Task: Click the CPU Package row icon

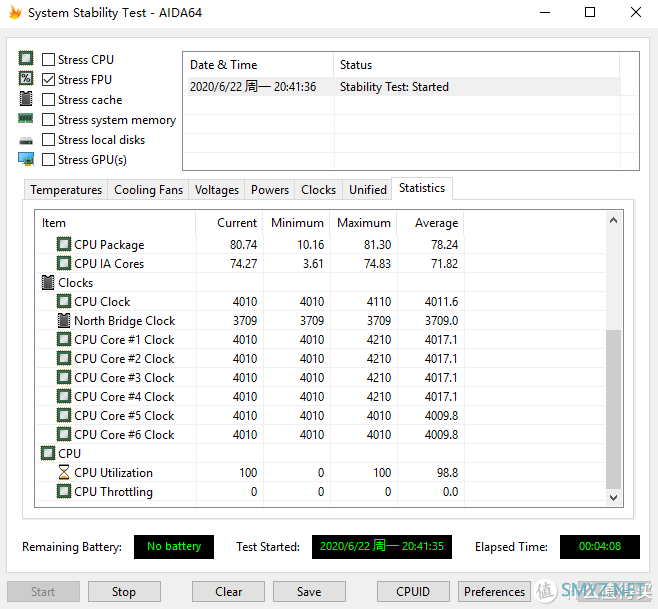Action: pyautogui.click(x=64, y=244)
